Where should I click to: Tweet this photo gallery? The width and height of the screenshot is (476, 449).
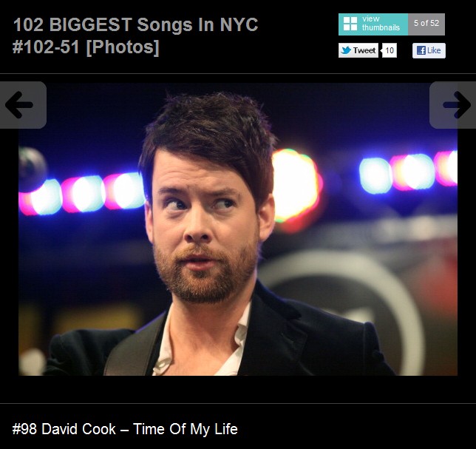click(x=358, y=50)
